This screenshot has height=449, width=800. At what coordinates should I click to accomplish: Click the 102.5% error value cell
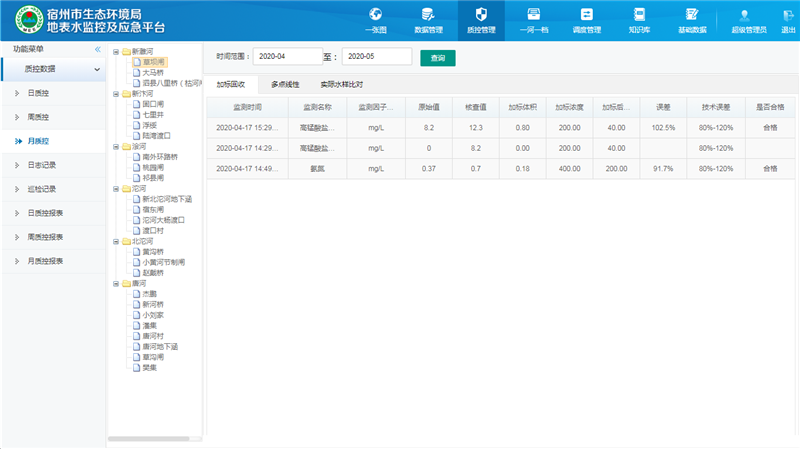click(x=663, y=128)
